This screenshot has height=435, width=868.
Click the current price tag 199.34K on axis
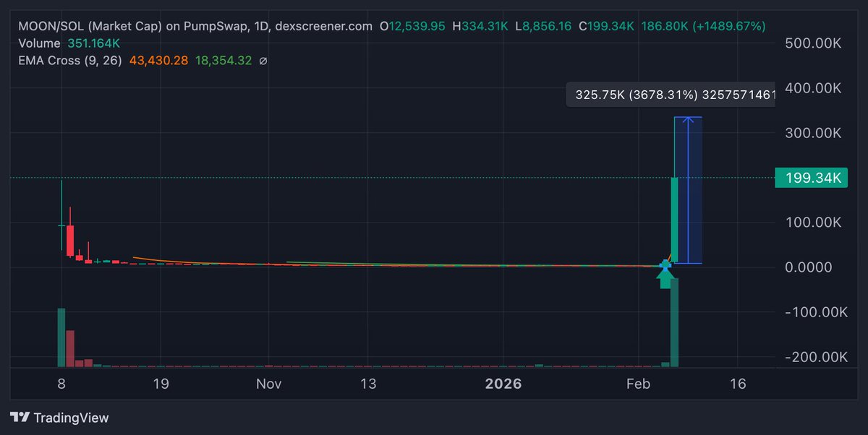pos(811,178)
